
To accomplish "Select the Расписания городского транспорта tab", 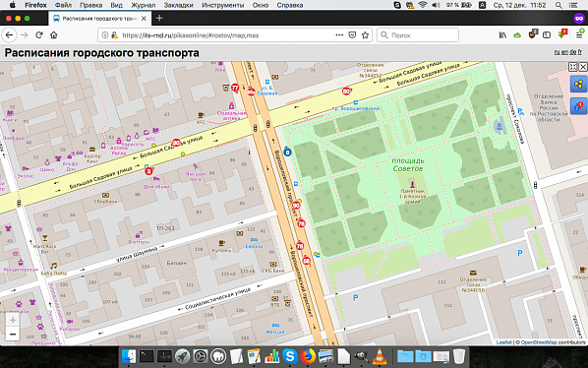I will [100, 19].
